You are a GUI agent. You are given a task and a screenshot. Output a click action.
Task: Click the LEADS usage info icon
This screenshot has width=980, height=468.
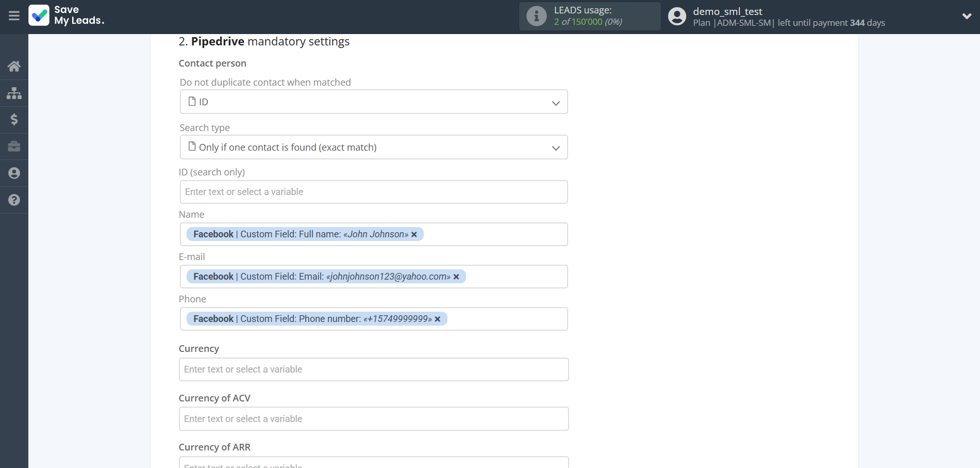[x=536, y=16]
